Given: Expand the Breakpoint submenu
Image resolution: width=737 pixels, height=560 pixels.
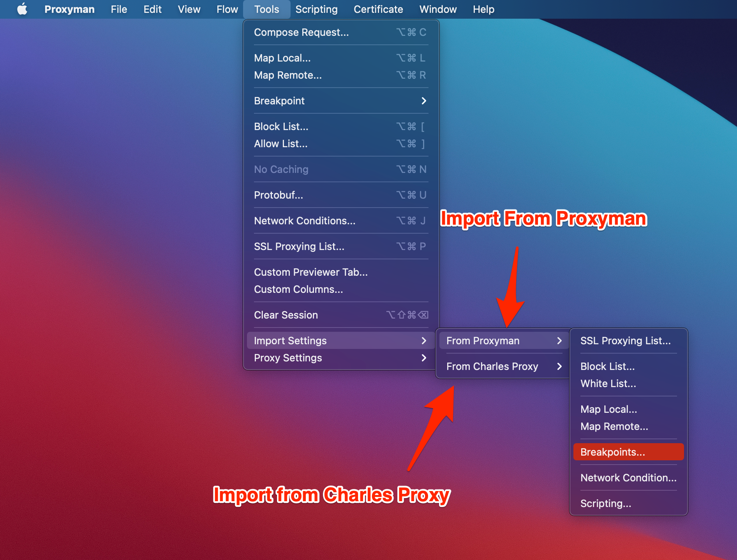Looking at the screenshot, I should tap(341, 101).
